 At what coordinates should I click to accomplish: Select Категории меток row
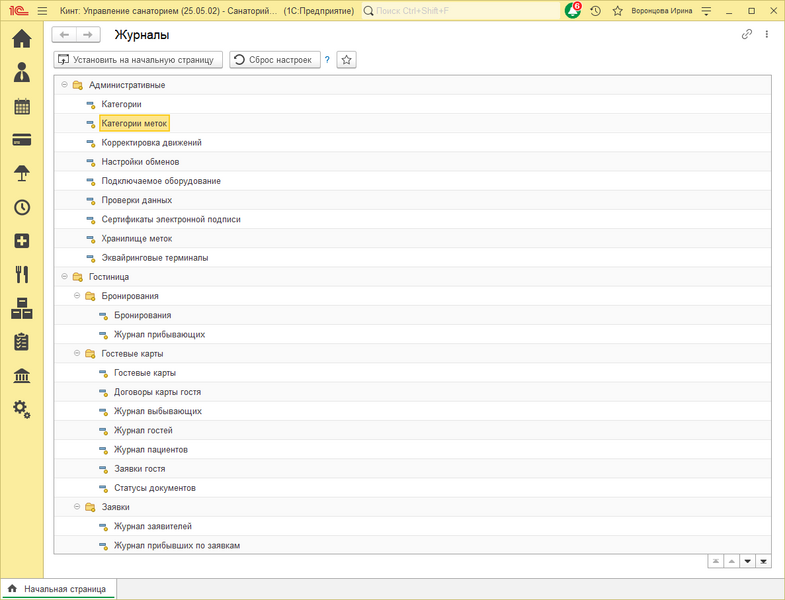pyautogui.click(x=413, y=123)
